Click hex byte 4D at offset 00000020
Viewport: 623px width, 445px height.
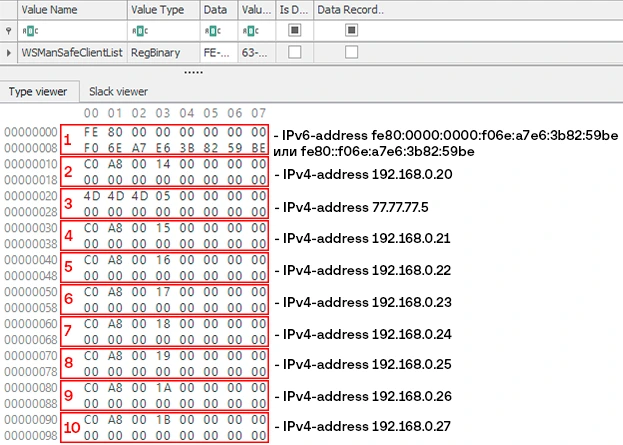[x=92, y=198]
